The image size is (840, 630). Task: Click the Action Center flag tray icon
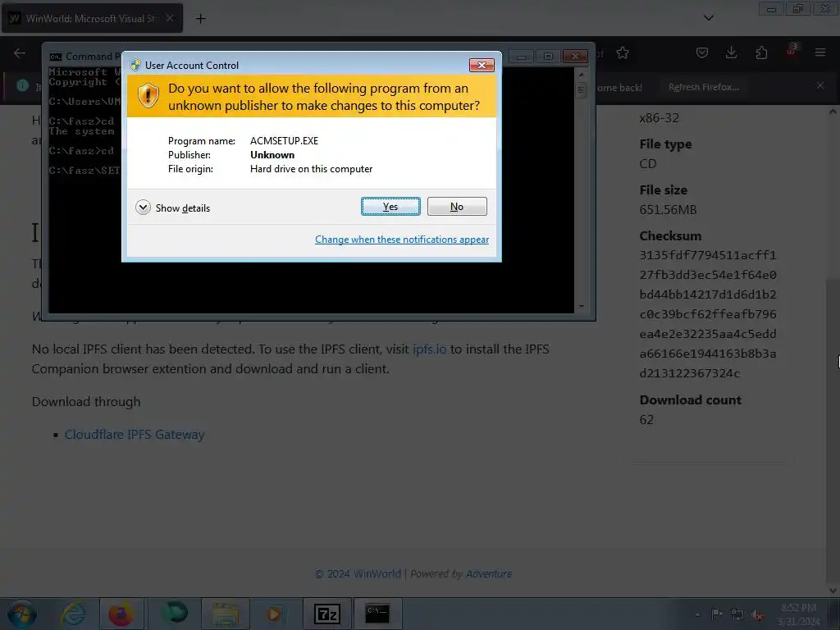click(x=717, y=614)
